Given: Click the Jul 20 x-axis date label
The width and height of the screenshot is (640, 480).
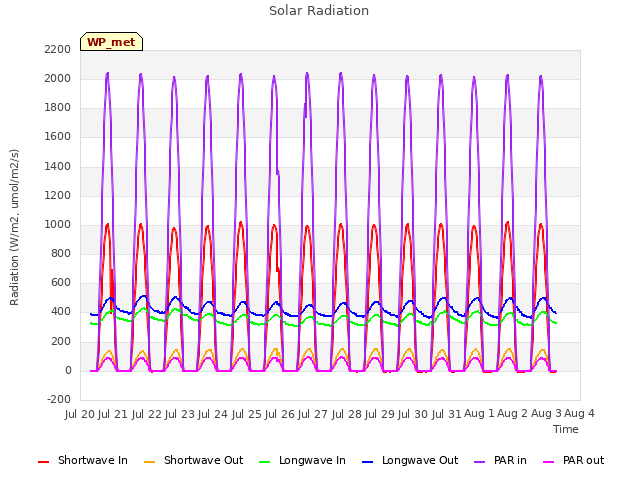Looking at the screenshot, I should click(80, 414).
